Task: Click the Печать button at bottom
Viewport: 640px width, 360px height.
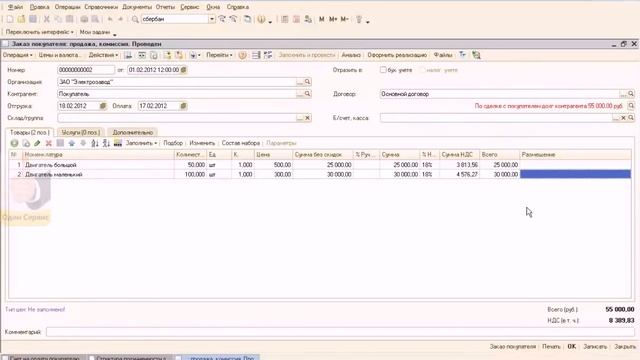Action: coord(551,347)
